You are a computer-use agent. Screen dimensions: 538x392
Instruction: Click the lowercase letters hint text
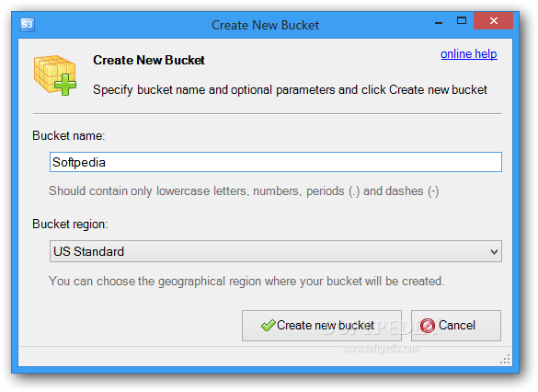(244, 190)
